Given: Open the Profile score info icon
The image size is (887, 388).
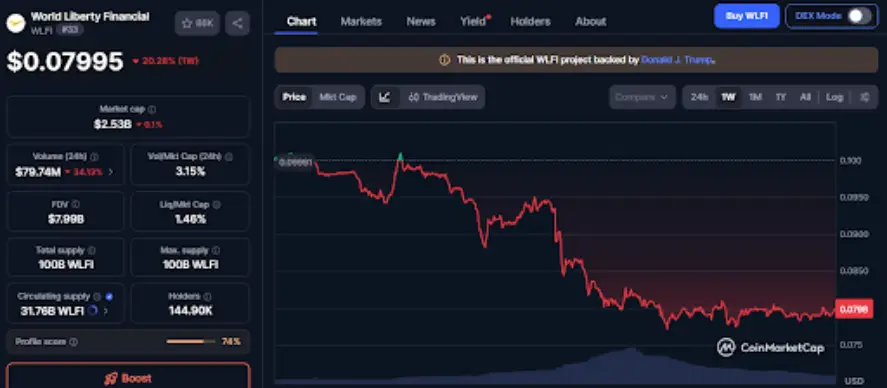Looking at the screenshot, I should pyautogui.click(x=74, y=342).
